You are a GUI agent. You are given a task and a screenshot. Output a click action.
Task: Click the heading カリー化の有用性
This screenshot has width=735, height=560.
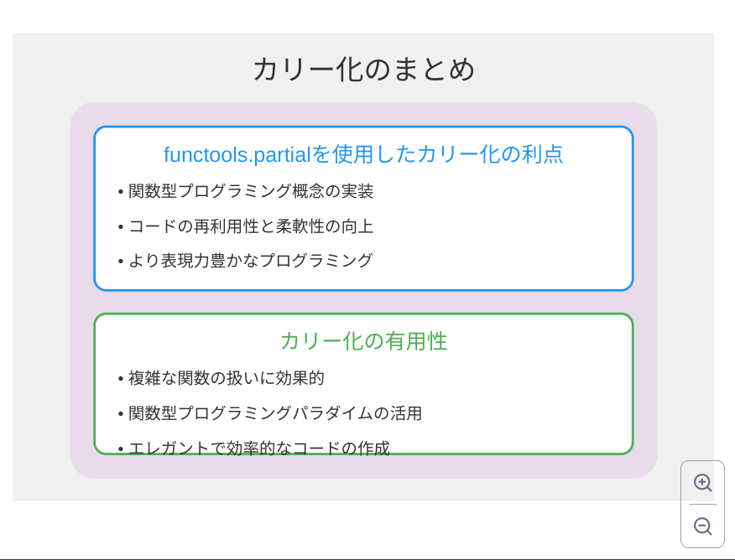362,341
